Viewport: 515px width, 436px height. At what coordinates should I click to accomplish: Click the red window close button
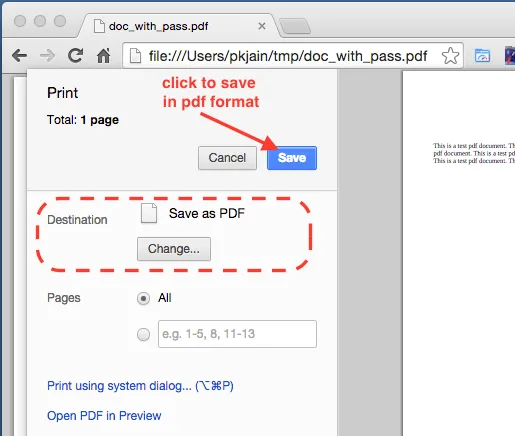20,21
